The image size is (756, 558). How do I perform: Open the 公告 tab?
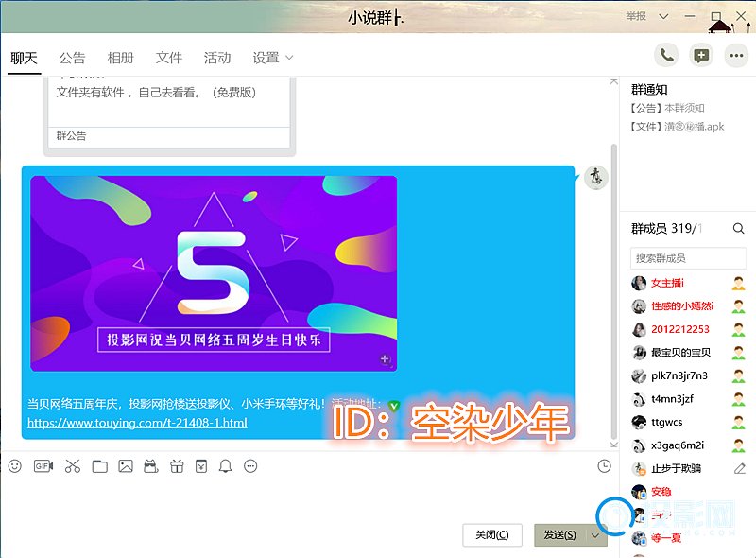(x=72, y=58)
